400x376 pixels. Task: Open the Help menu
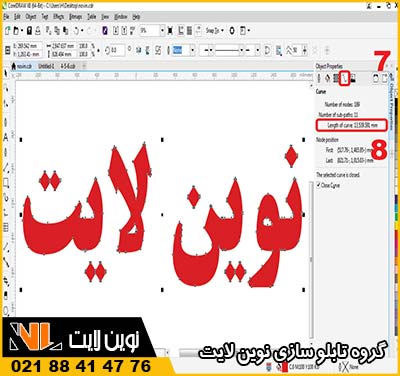tap(136, 17)
